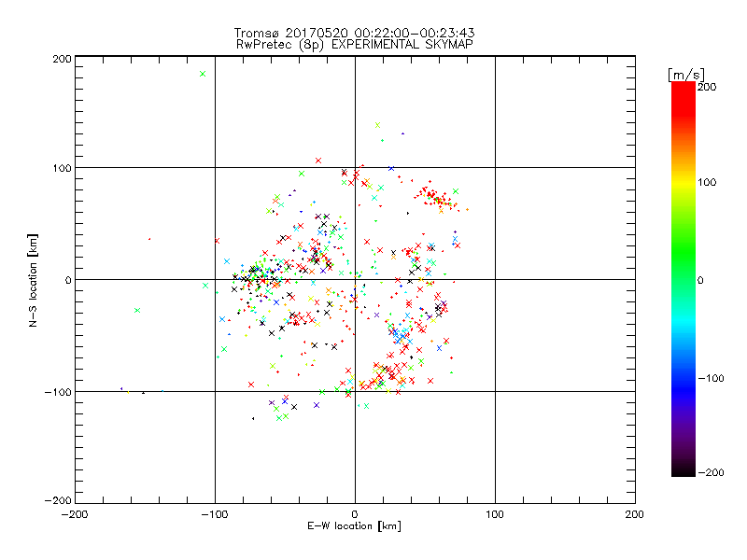Click the E-W axis tick label "200"

pos(634,514)
